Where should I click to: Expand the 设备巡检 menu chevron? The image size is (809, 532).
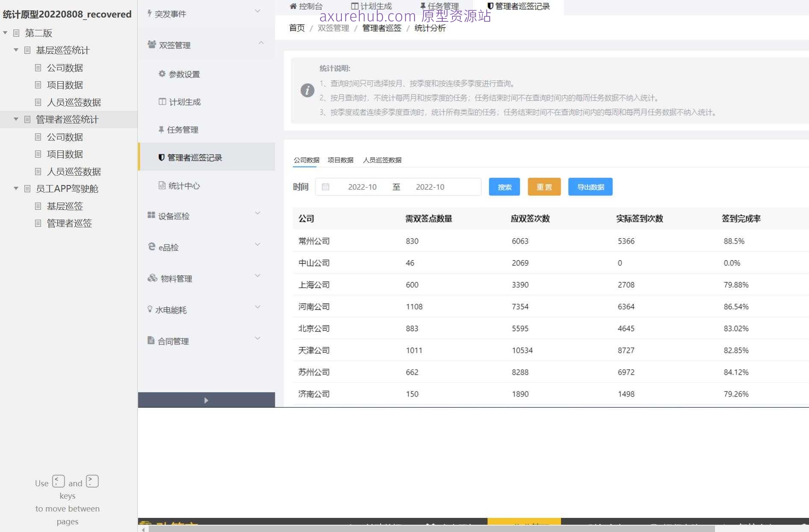[258, 213]
